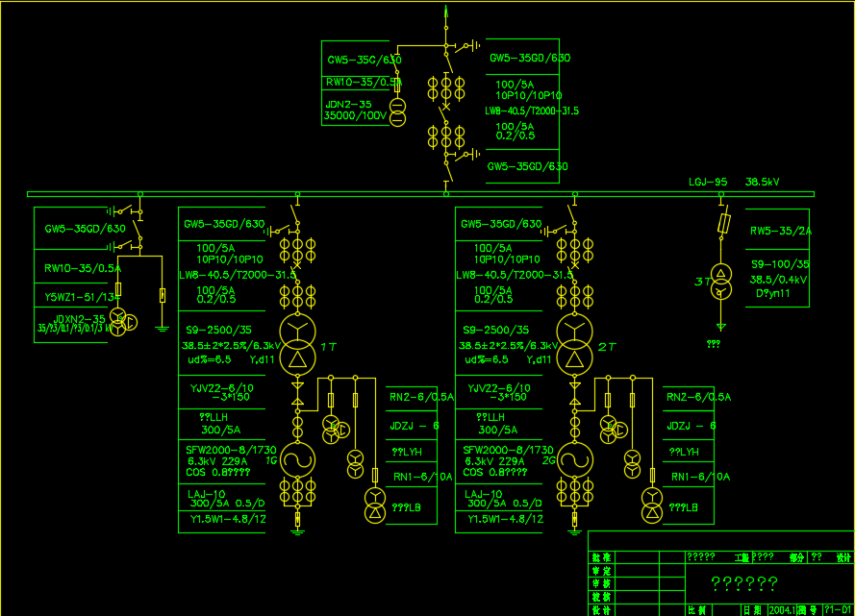Select the incoming line circuit breaker X symbol
855x616 pixels.
446,107
